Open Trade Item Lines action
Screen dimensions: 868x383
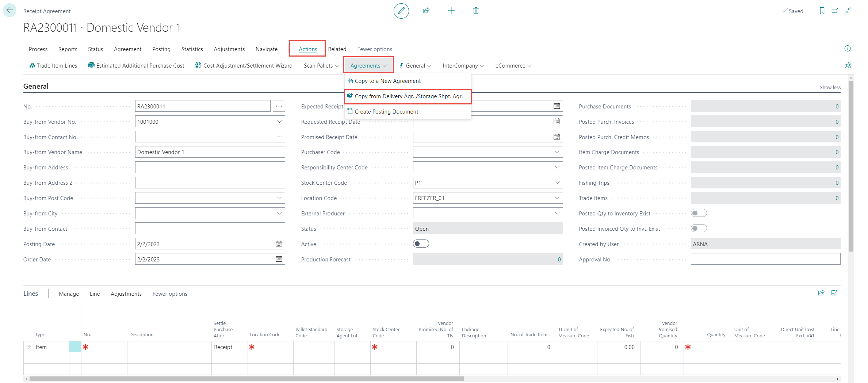pyautogui.click(x=53, y=66)
